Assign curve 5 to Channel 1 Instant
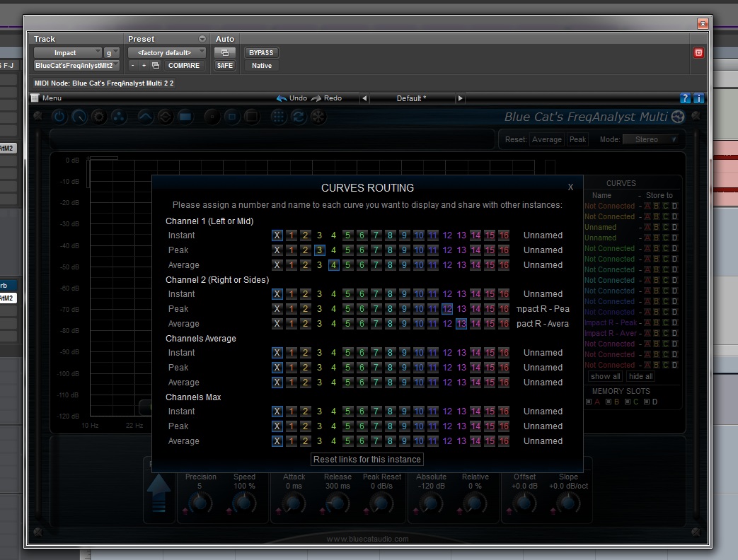This screenshot has width=738, height=560. click(x=347, y=235)
